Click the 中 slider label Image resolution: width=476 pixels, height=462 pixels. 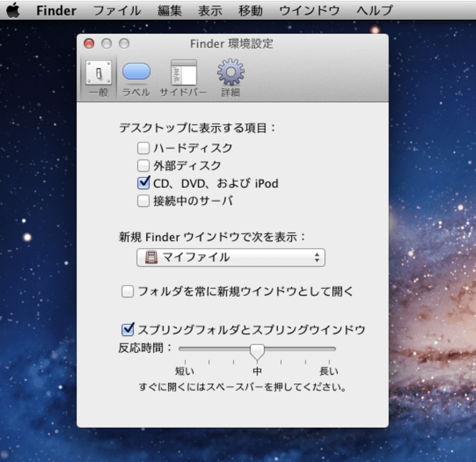(257, 371)
